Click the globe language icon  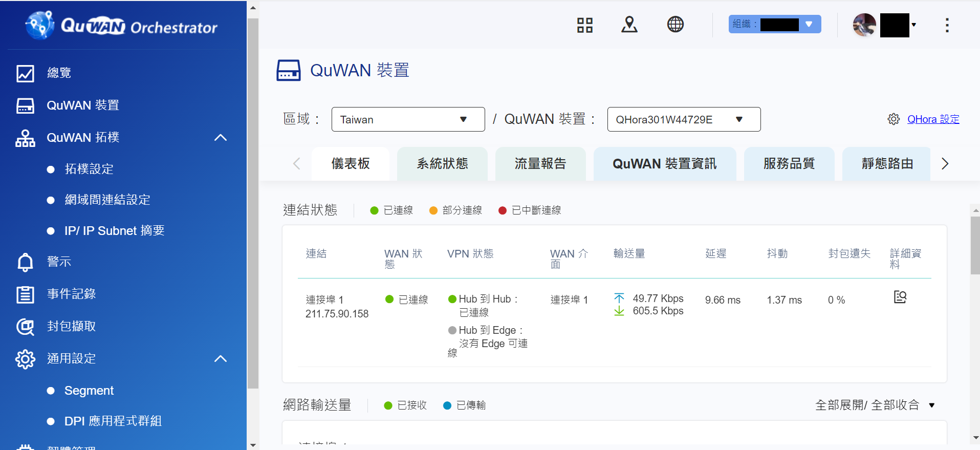tap(675, 25)
